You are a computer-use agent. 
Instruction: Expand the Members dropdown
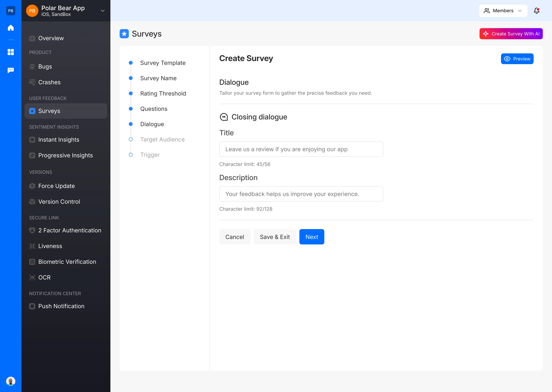503,11
